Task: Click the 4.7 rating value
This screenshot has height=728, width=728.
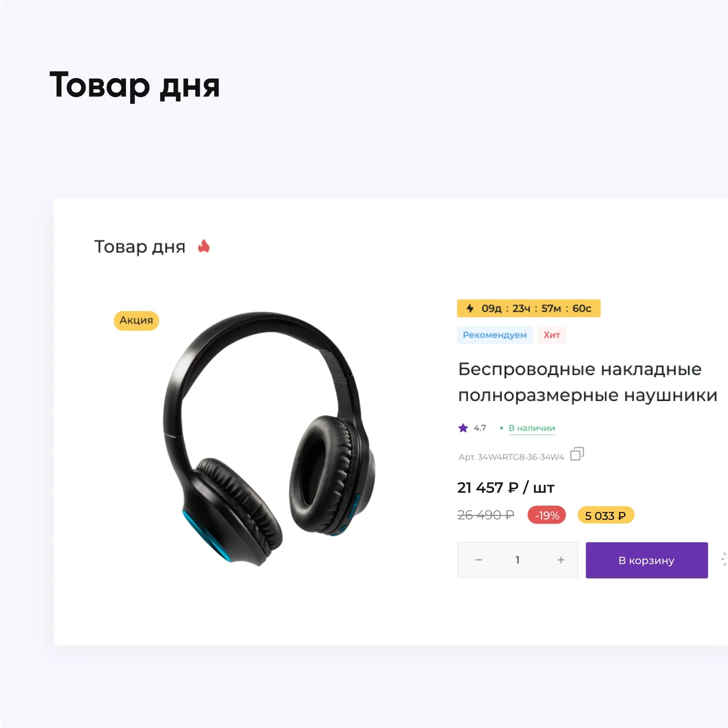Action: pos(480,428)
